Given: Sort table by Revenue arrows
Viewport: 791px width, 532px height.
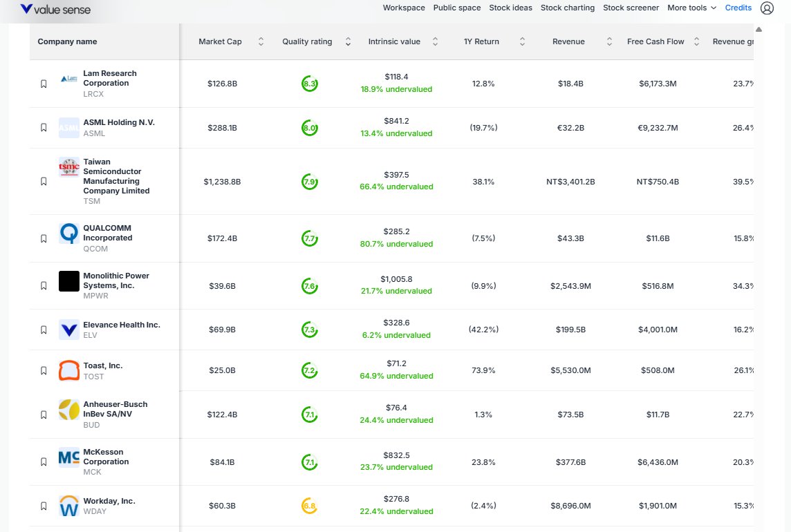Looking at the screenshot, I should coord(609,42).
